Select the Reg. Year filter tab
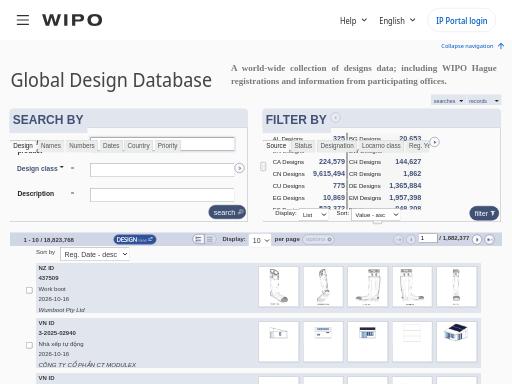This screenshot has width=512, height=384. tap(418, 146)
